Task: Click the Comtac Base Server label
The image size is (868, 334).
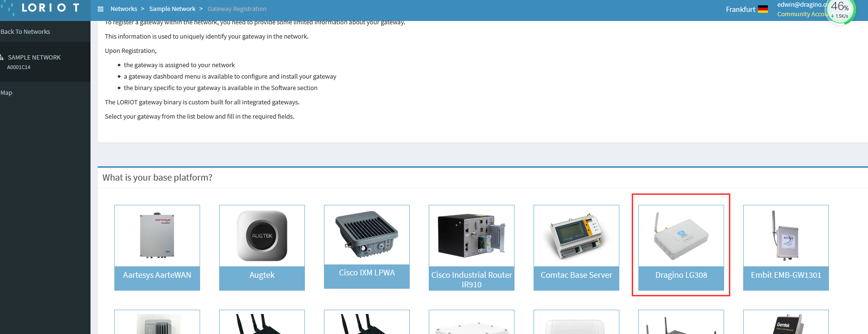Action: [576, 275]
